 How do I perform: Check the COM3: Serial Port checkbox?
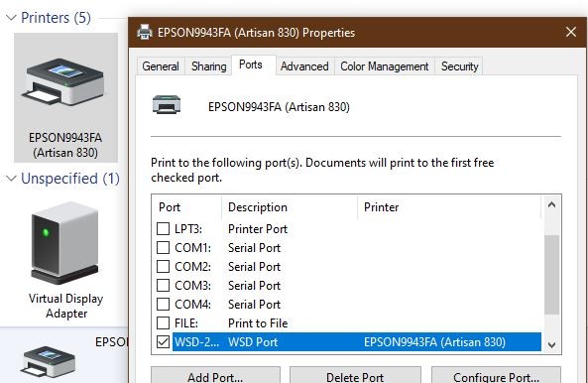[x=163, y=285]
